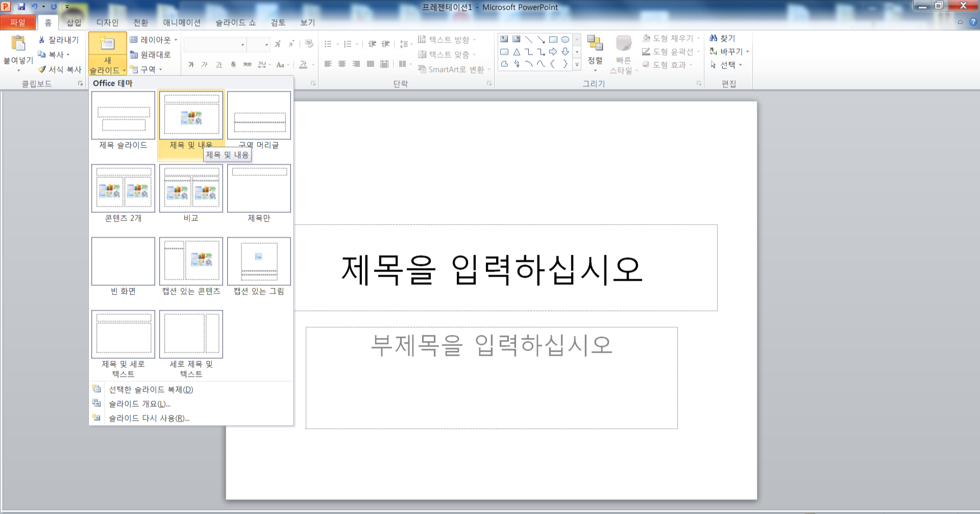
Task: Expand the shapes gallery More arrow
Action: (577, 64)
